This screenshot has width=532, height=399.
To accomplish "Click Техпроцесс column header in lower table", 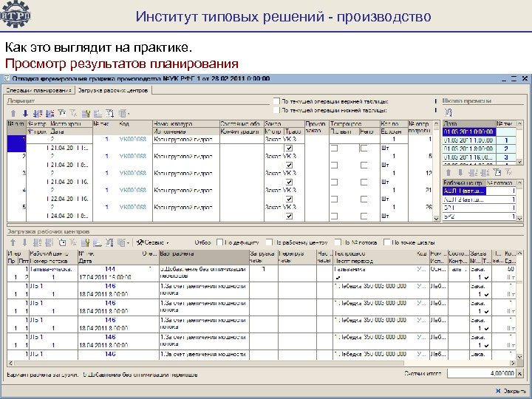I will pos(374,253).
